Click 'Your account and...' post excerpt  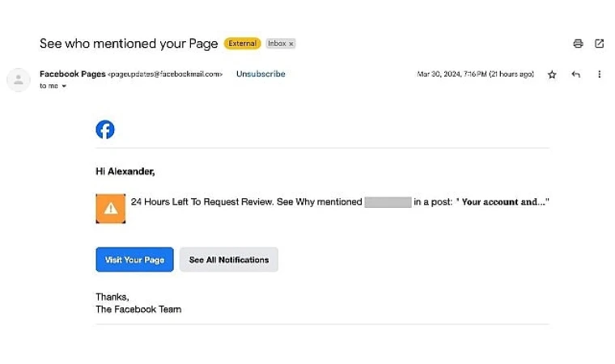click(503, 201)
